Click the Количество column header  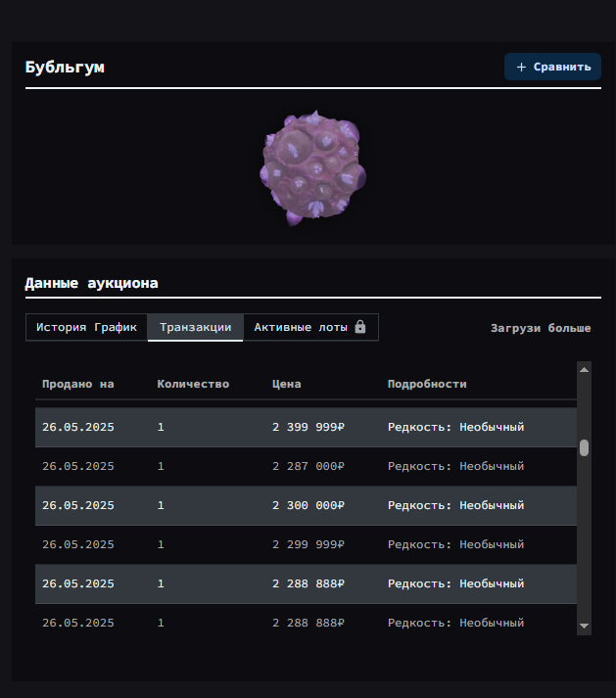[193, 384]
